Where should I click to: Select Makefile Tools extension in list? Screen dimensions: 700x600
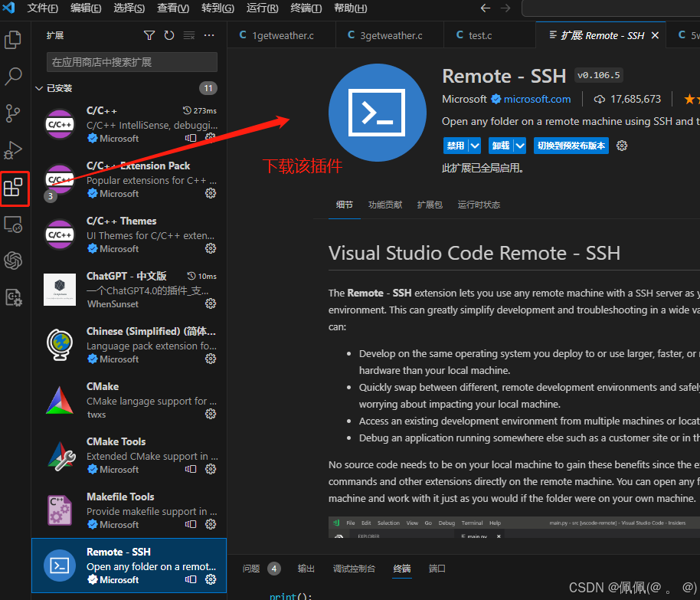pos(129,510)
